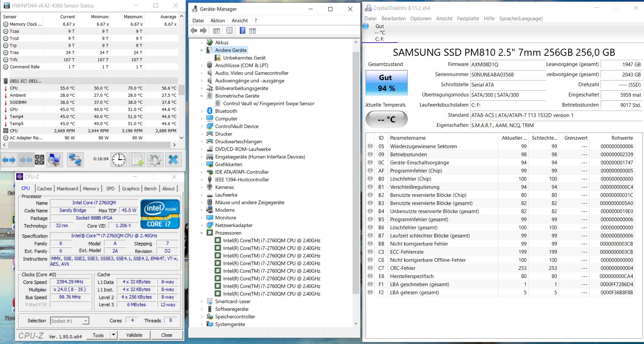Click the blue disk status orb in CrystalDiskInfo
Screen dimensions: 644x344
[366, 26]
